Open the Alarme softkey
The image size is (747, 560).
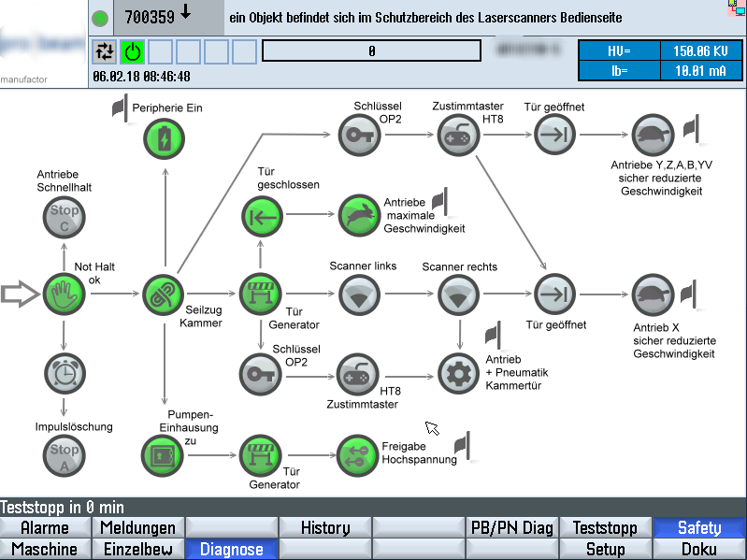(45, 528)
